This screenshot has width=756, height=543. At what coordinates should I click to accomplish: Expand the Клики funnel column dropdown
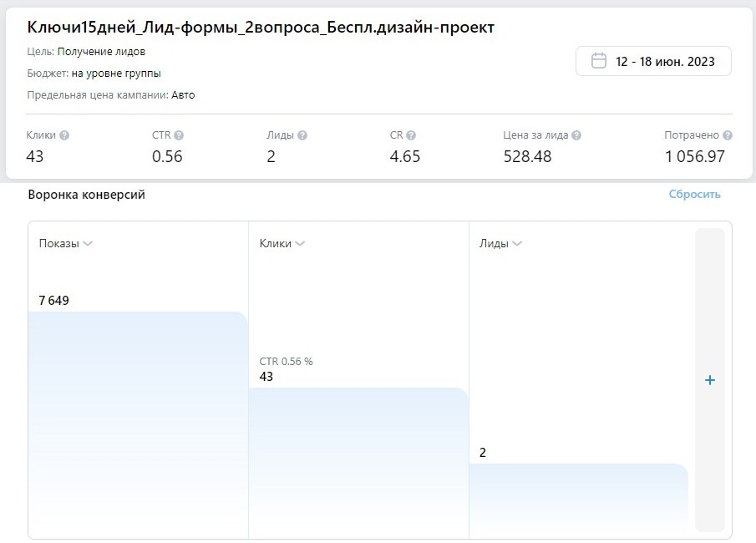(282, 244)
